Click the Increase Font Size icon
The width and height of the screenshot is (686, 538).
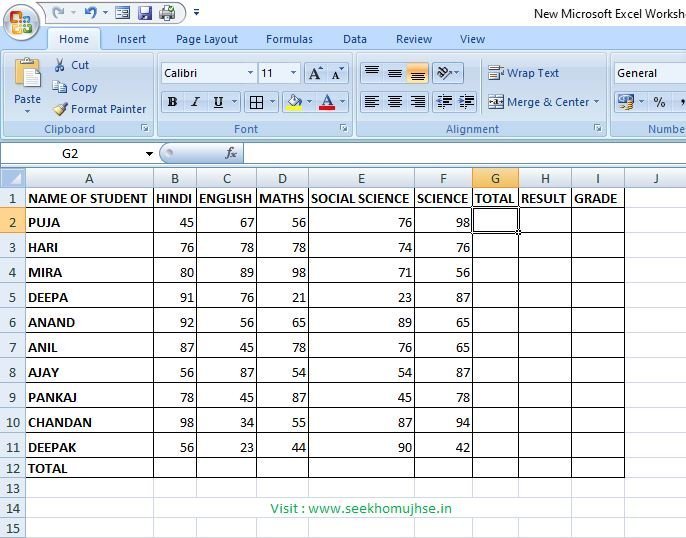pyautogui.click(x=316, y=74)
